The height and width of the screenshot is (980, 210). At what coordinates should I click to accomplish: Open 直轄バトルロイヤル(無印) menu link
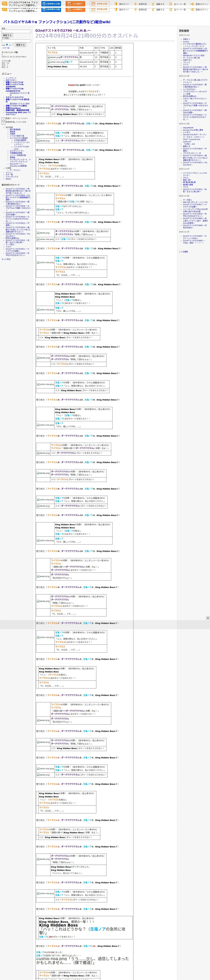[x=16, y=106]
